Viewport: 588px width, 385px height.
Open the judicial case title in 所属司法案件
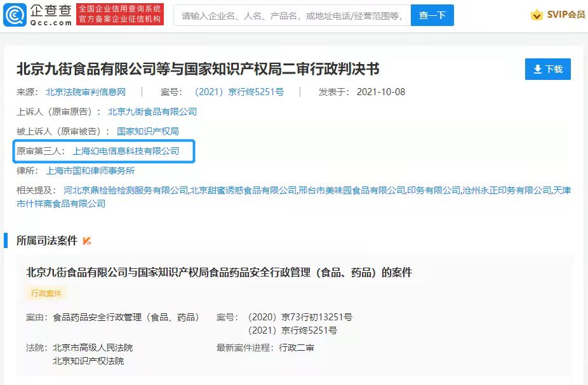pos(219,273)
